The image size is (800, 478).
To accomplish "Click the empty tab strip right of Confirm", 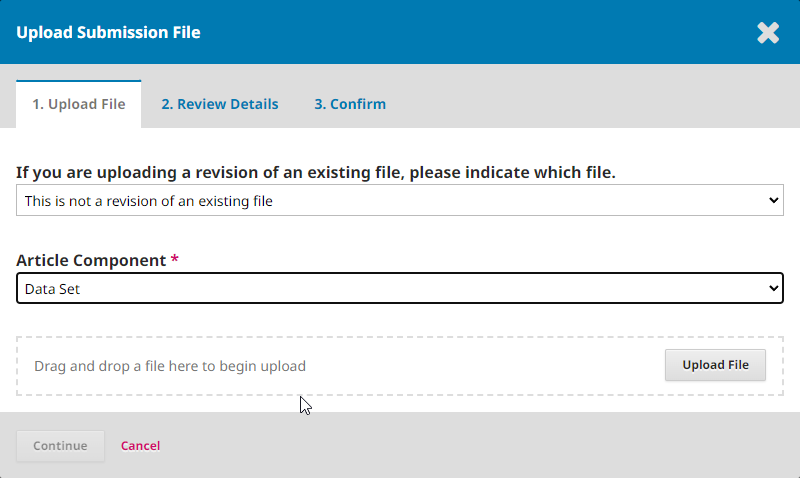I will [600, 104].
